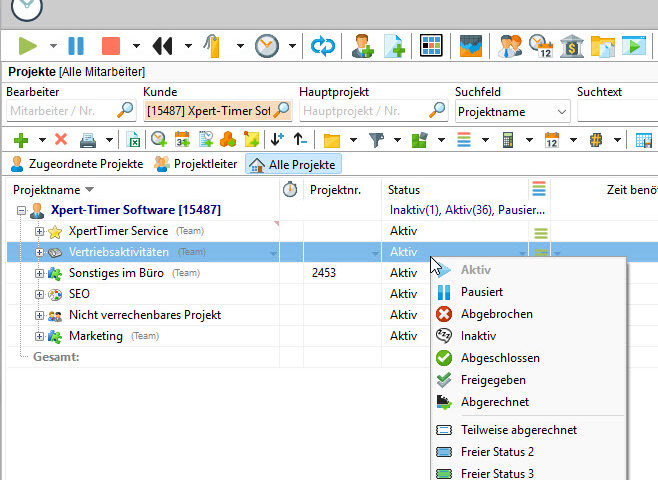Open the colored grid view icon

point(431,45)
